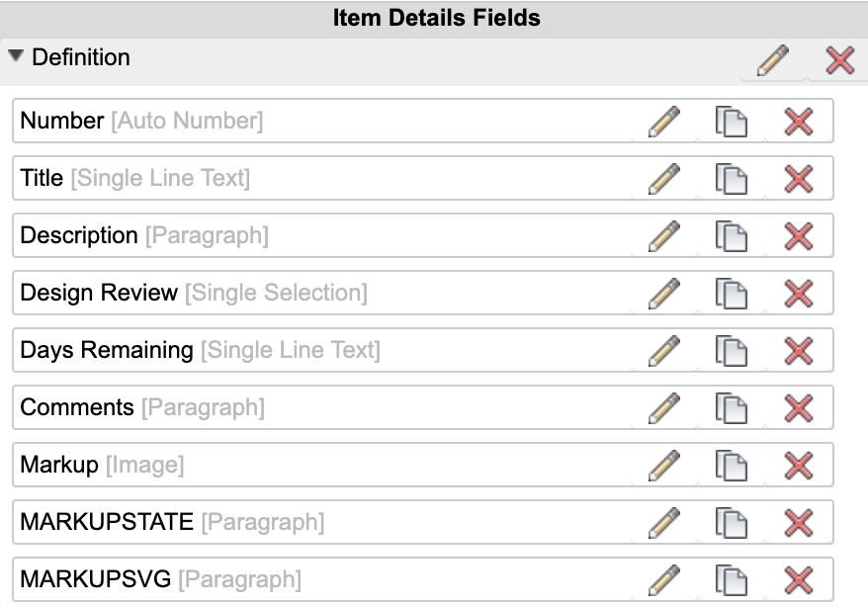This screenshot has width=868, height=607.
Task: Copy the Comments field
Action: [x=731, y=408]
